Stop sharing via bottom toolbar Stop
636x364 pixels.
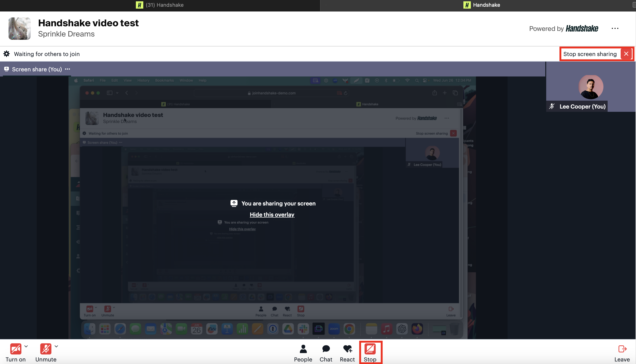pos(370,353)
